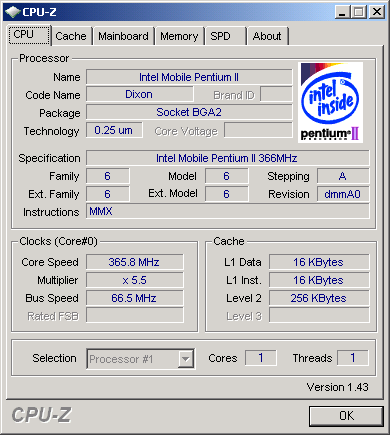Click the Specification field showing 366MHz
Viewport: 390px width, 435px height.
(x=227, y=158)
